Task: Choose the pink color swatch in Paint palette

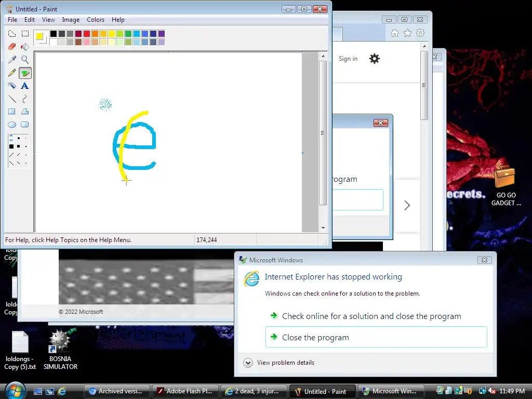Action: pos(87,42)
